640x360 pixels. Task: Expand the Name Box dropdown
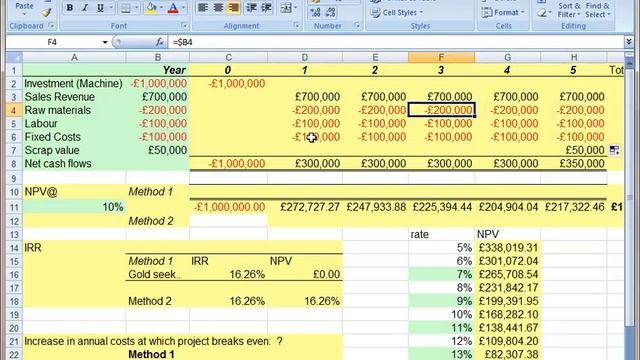(105, 42)
